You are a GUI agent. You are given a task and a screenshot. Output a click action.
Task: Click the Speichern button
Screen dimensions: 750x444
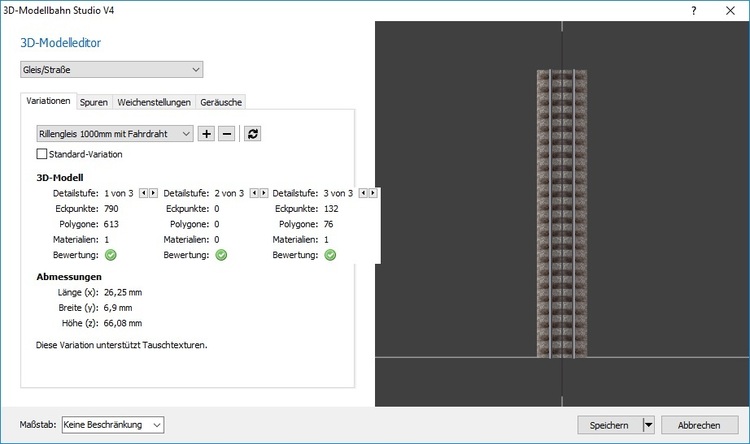pyautogui.click(x=610, y=425)
